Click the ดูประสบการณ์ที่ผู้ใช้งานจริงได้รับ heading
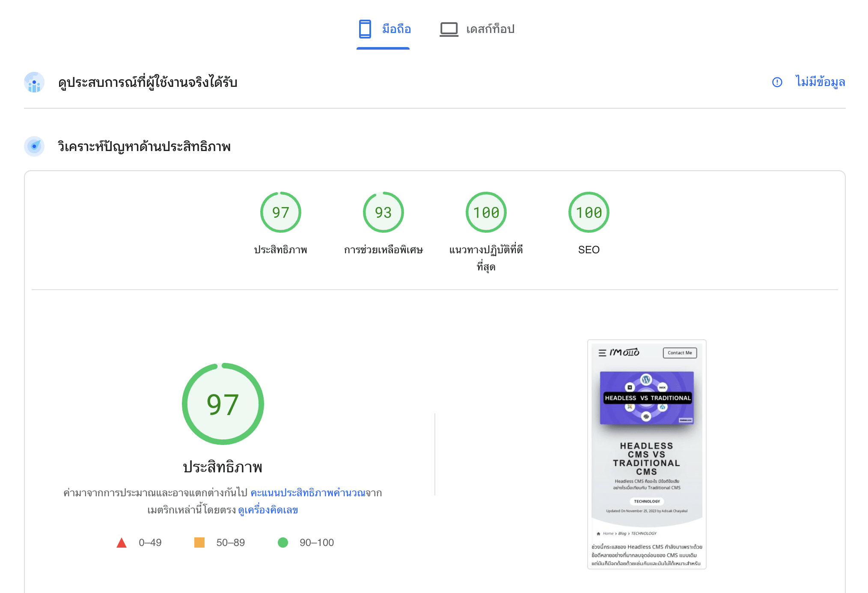 click(148, 82)
